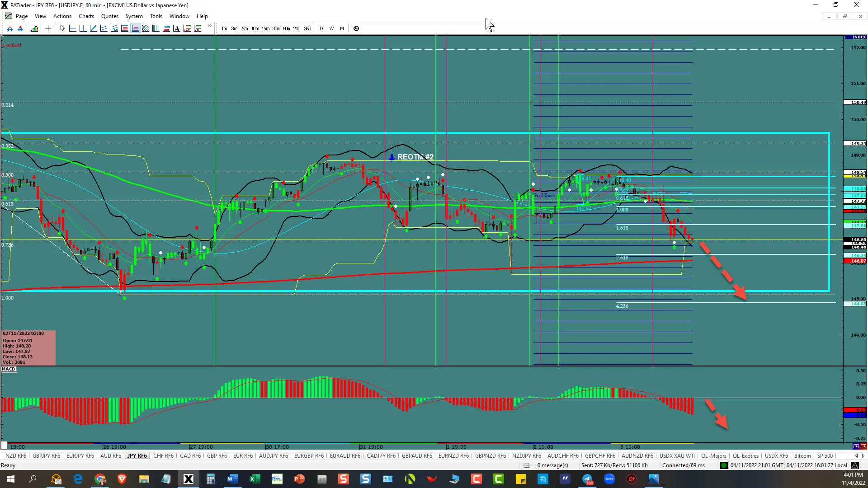Open the Actions menu
The width and height of the screenshot is (868, 488).
tap(62, 16)
